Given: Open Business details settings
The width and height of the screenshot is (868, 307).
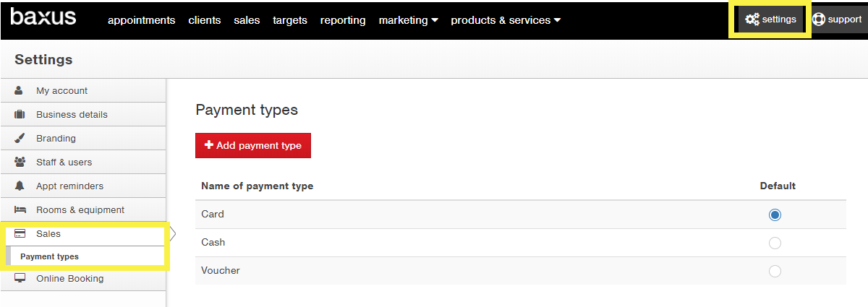Looking at the screenshot, I should (x=83, y=114).
